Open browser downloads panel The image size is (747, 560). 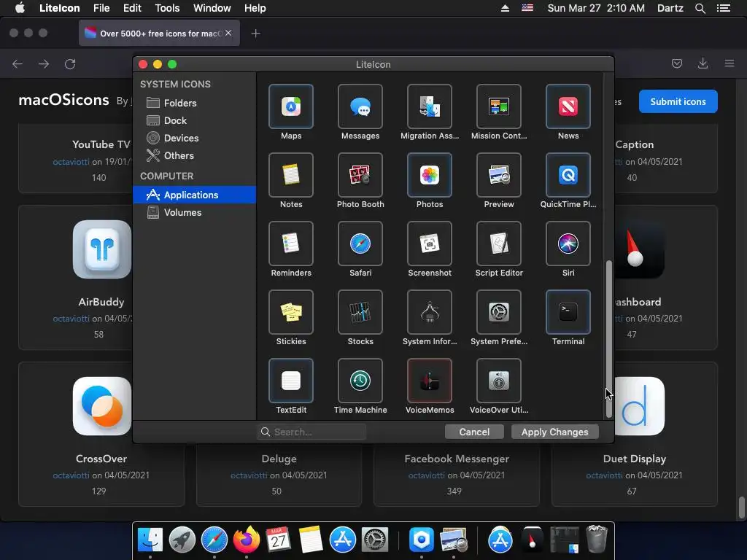tap(703, 63)
